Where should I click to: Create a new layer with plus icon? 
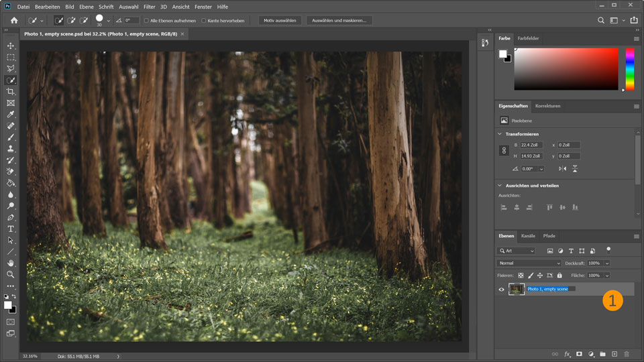coord(614,353)
